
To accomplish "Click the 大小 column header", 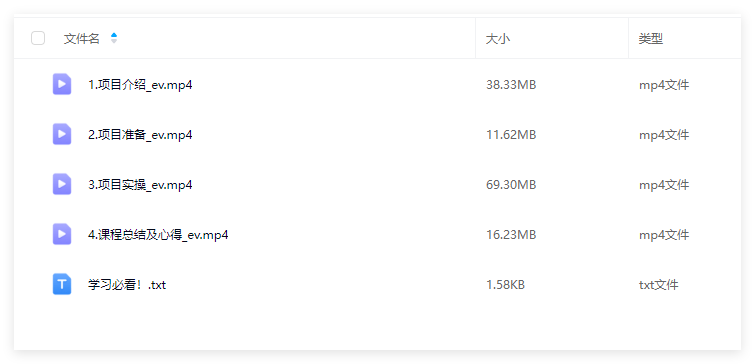I will [x=498, y=39].
